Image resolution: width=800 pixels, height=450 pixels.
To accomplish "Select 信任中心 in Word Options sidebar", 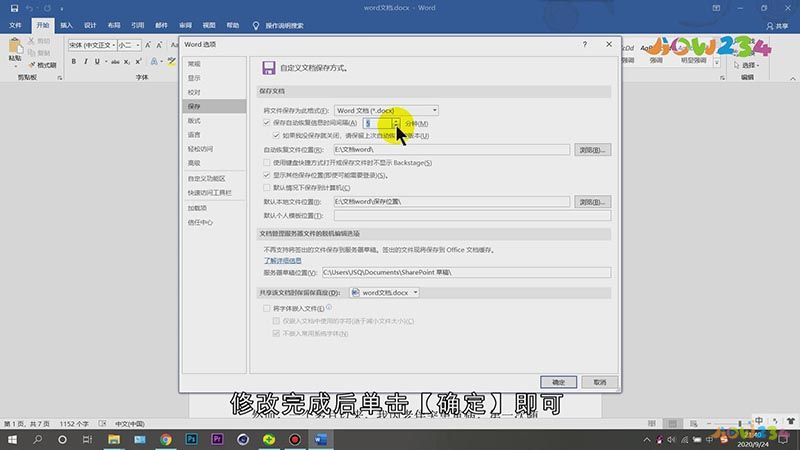I will 214,222.
